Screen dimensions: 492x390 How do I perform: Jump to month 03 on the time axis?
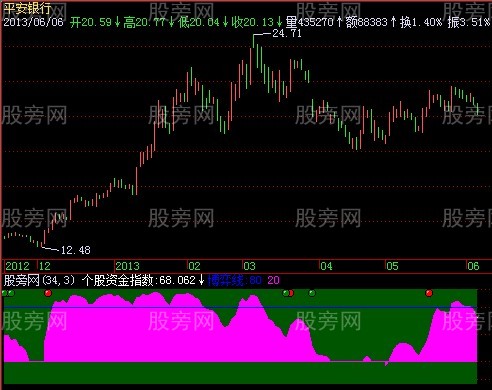[249, 266]
